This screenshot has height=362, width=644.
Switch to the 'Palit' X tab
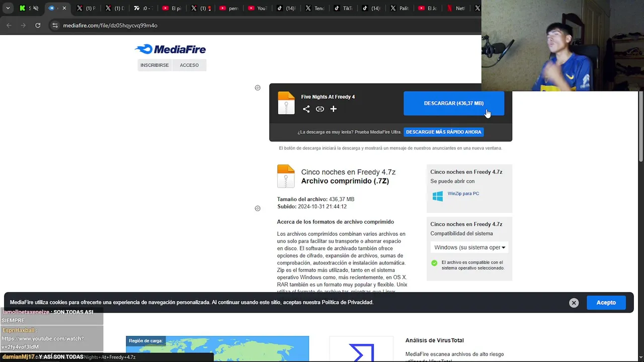tap(400, 8)
